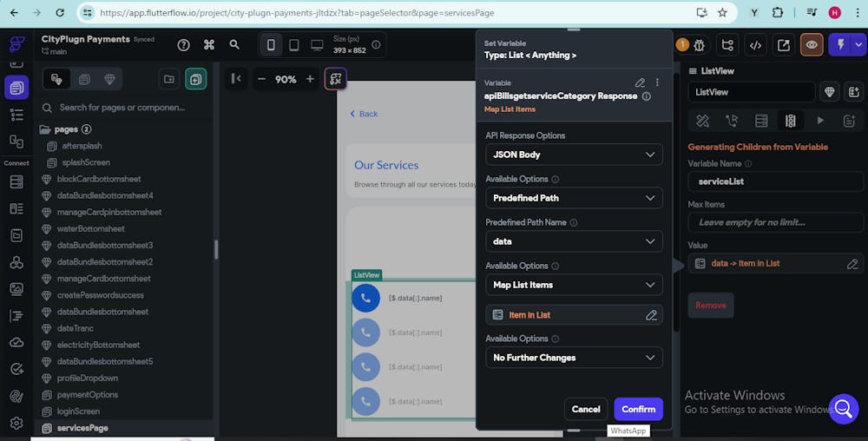This screenshot has height=441, width=868.
Task: Select the phone canvas size icon
Action: click(x=271, y=45)
